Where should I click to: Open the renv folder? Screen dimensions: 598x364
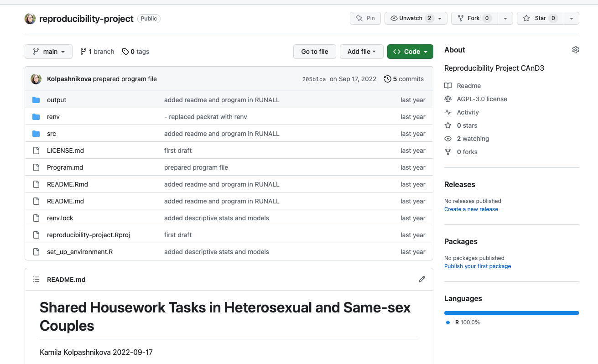(x=53, y=117)
